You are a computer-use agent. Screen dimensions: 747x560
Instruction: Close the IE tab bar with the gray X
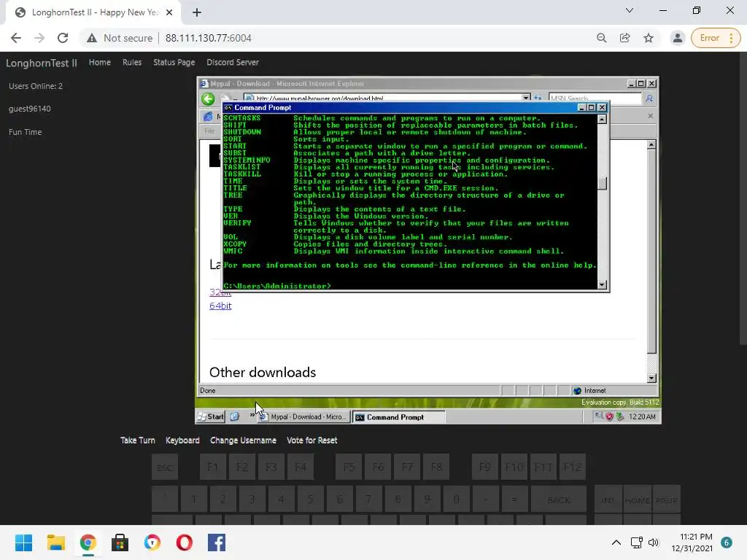650,116
